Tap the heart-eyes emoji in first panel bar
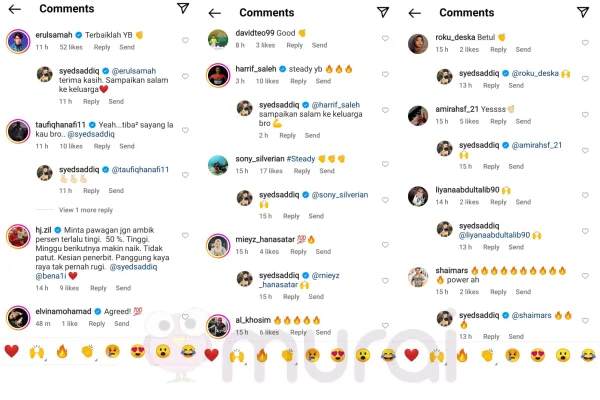600x400 pixels. (x=138, y=351)
